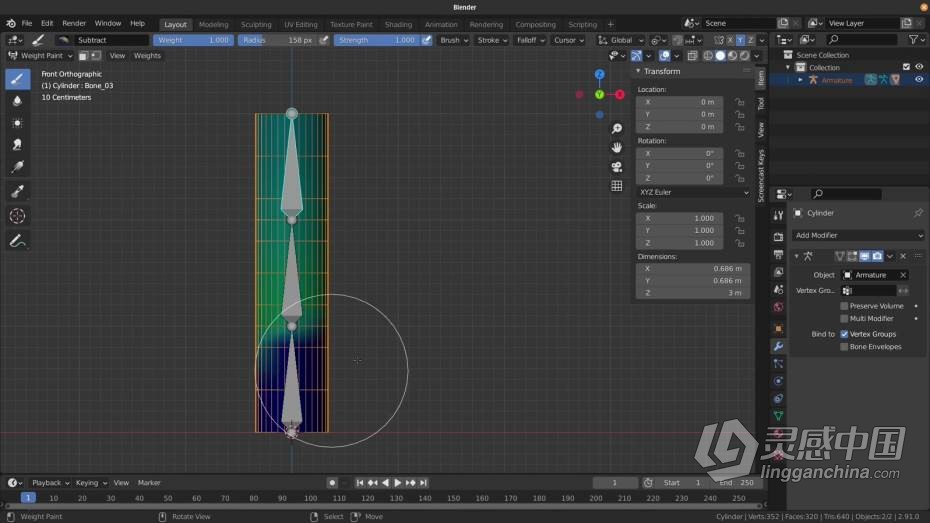Image resolution: width=930 pixels, height=523 pixels.
Task: Toggle lock for Location X
Action: [x=740, y=102]
